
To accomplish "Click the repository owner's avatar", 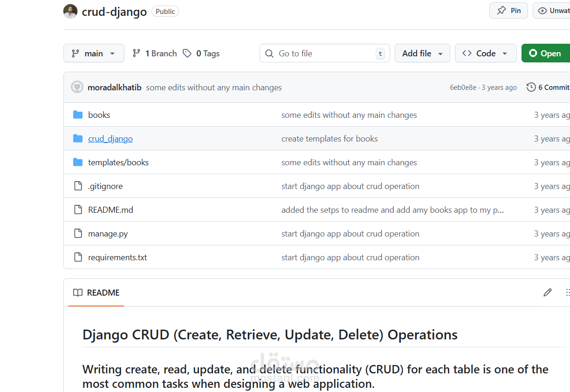I will [x=70, y=11].
